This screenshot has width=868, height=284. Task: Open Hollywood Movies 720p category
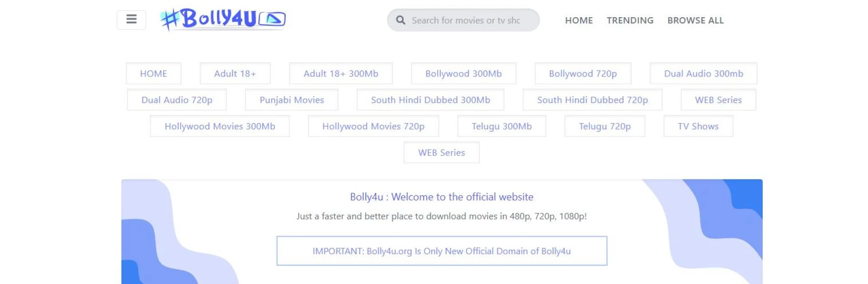point(373,126)
